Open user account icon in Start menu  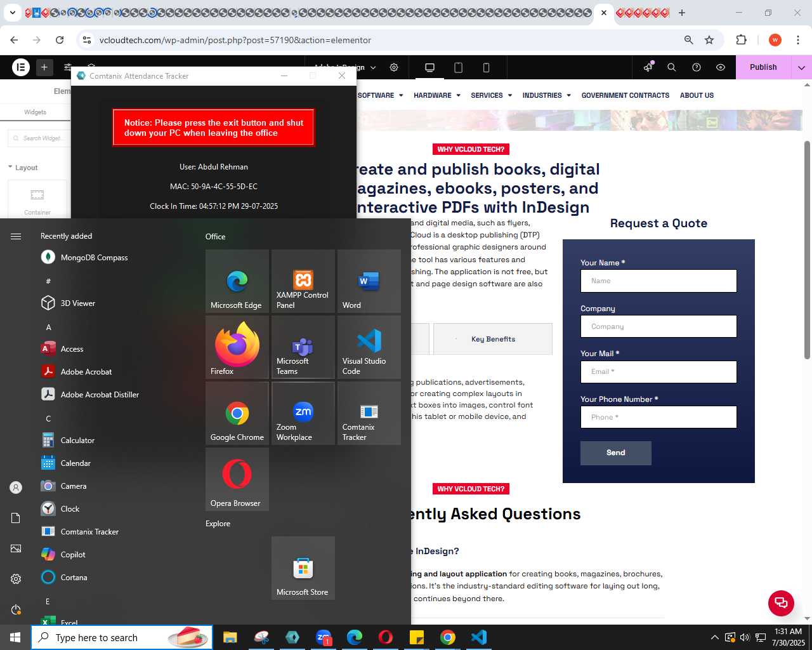point(16,487)
